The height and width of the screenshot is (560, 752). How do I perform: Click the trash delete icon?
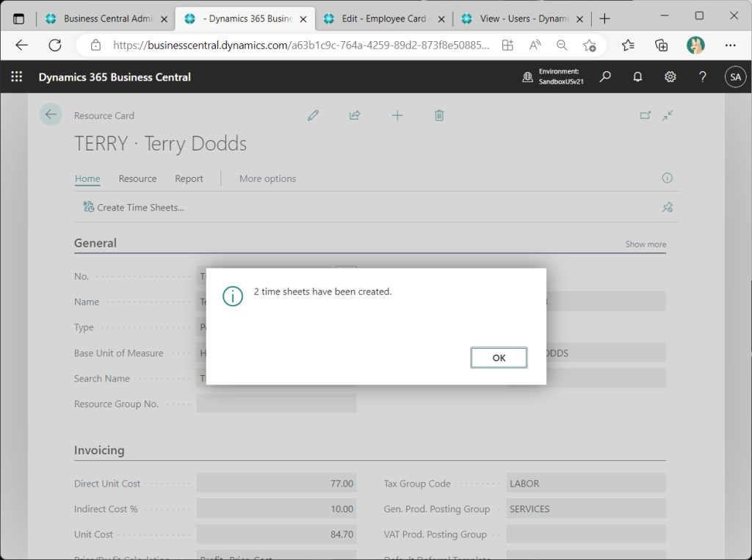[439, 115]
